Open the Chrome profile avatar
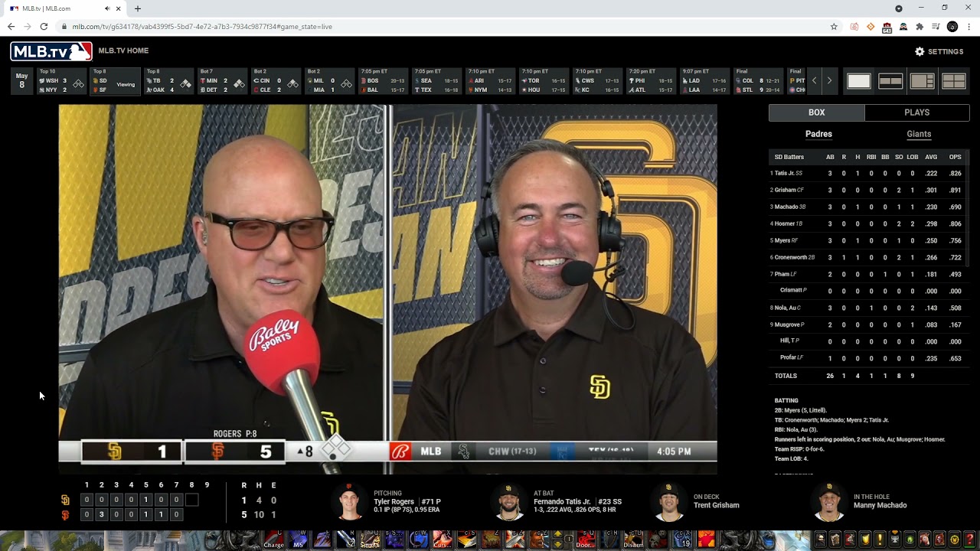The width and height of the screenshot is (980, 551). click(x=952, y=27)
